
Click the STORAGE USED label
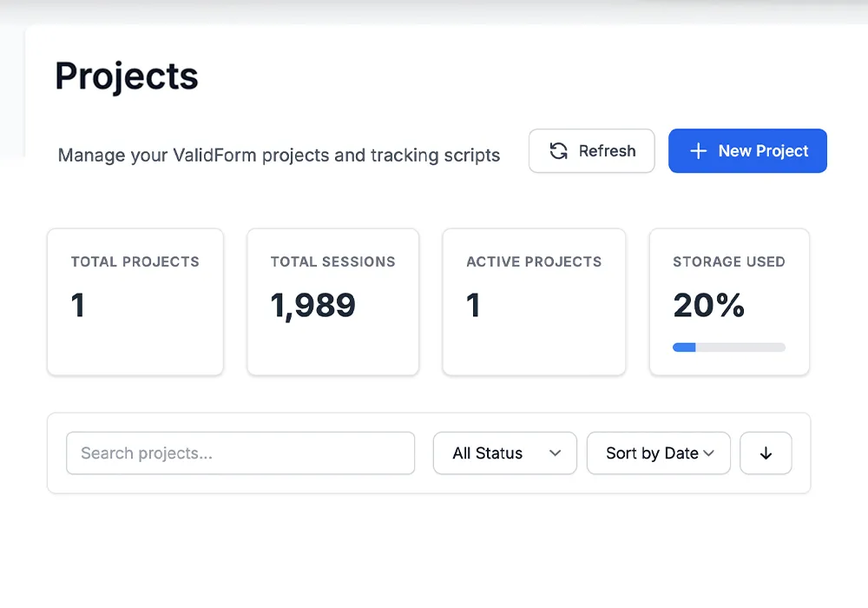coord(728,261)
